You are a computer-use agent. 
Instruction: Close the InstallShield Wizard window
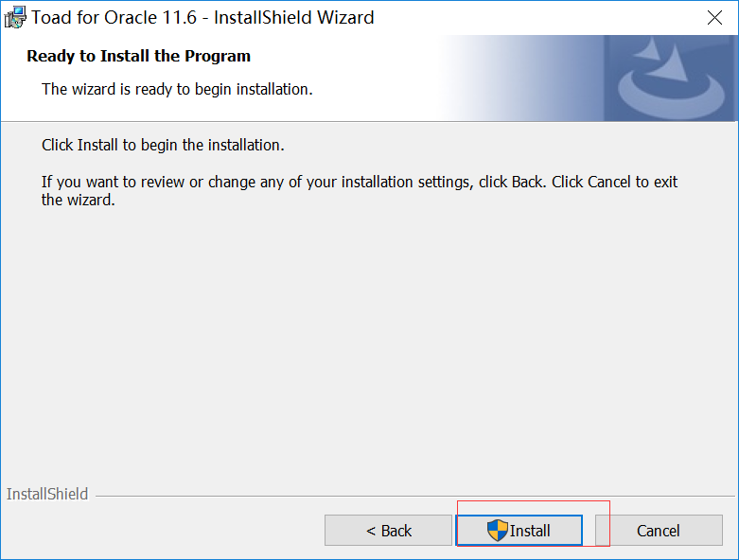pos(715,17)
